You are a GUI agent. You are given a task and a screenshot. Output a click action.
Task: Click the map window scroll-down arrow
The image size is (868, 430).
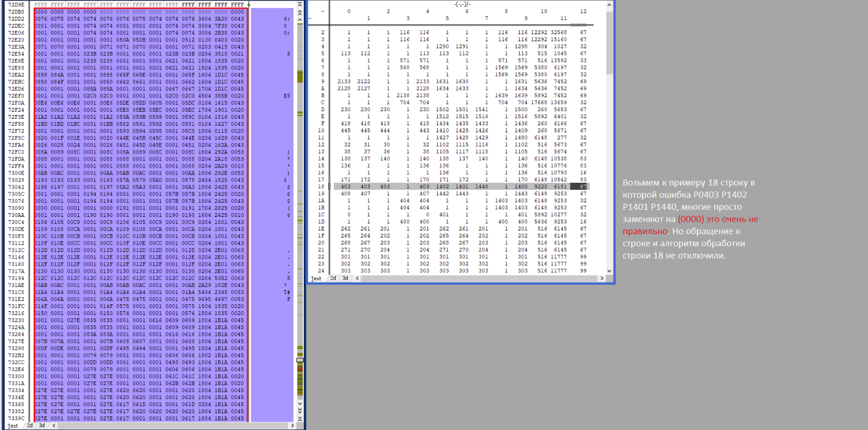609,271
